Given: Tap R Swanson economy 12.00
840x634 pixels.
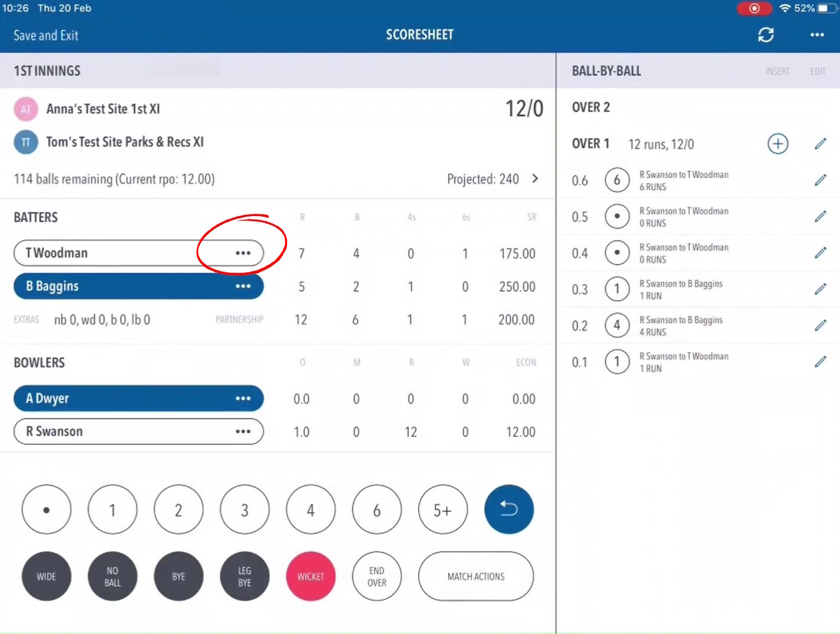Looking at the screenshot, I should 520,432.
